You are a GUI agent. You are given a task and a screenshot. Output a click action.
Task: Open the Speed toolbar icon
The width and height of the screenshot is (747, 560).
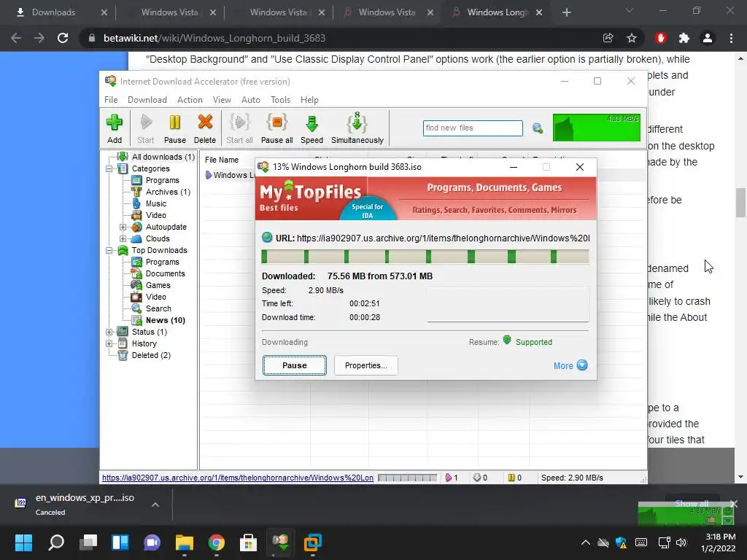(x=311, y=128)
